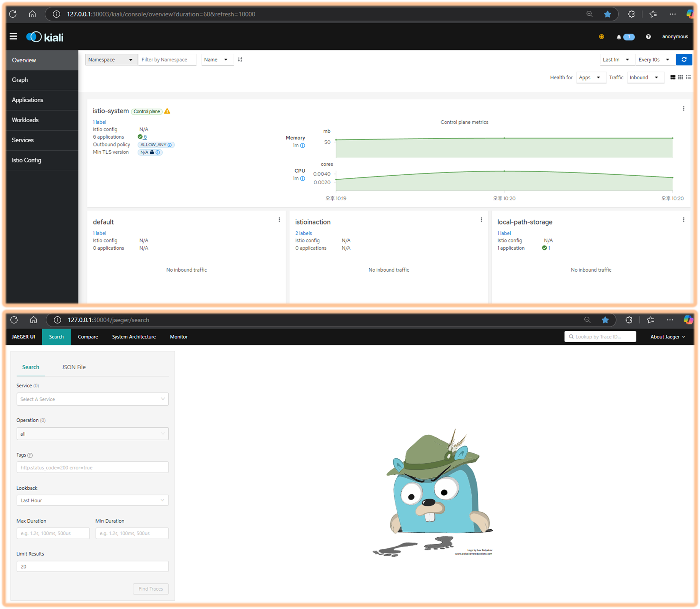Open the istio-system card kebab menu
This screenshot has width=700, height=609.
[683, 108]
